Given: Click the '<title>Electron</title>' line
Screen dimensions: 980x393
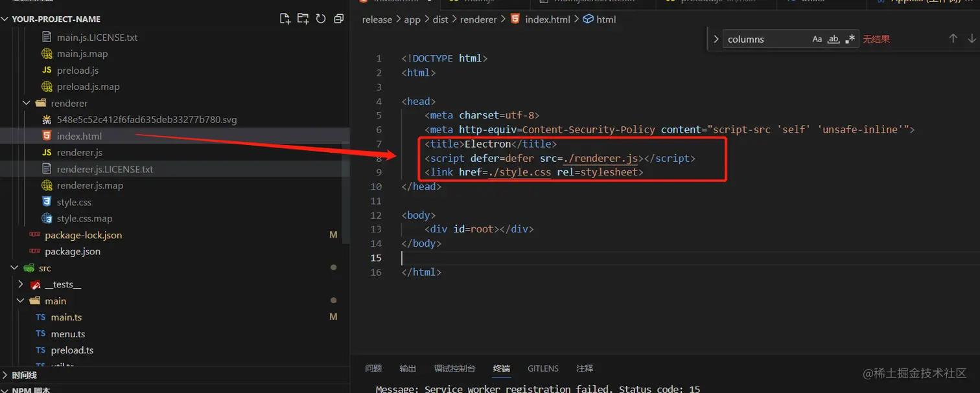Looking at the screenshot, I should tap(491, 144).
